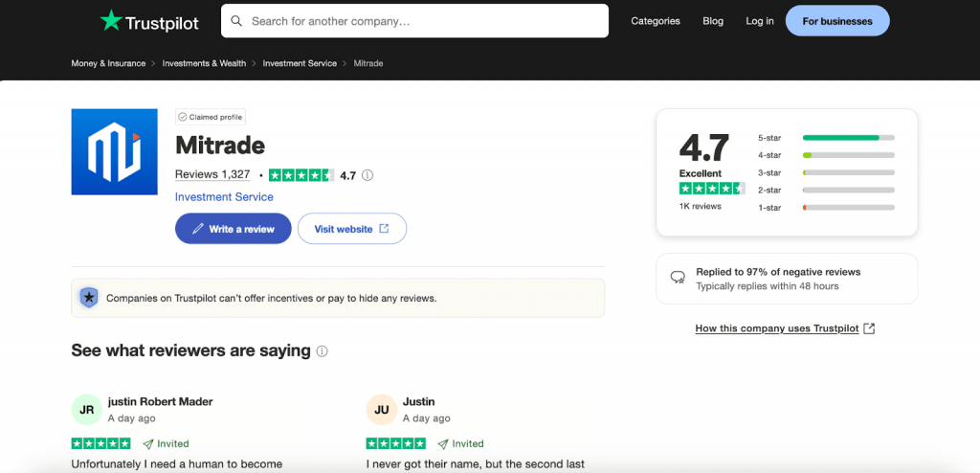Image resolution: width=980 pixels, height=473 pixels.
Task: Click '1K reviews' text in rating card
Action: 700,207
